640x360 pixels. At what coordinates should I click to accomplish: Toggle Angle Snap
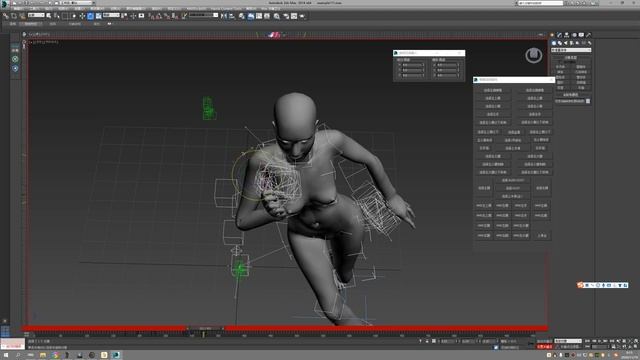pyautogui.click(x=159, y=16)
